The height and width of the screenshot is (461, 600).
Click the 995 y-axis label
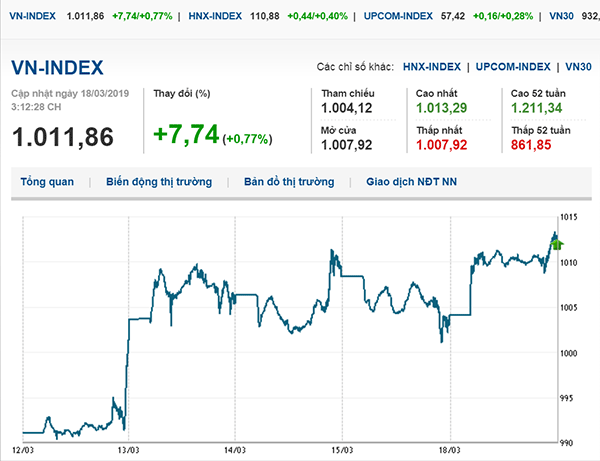(566, 398)
